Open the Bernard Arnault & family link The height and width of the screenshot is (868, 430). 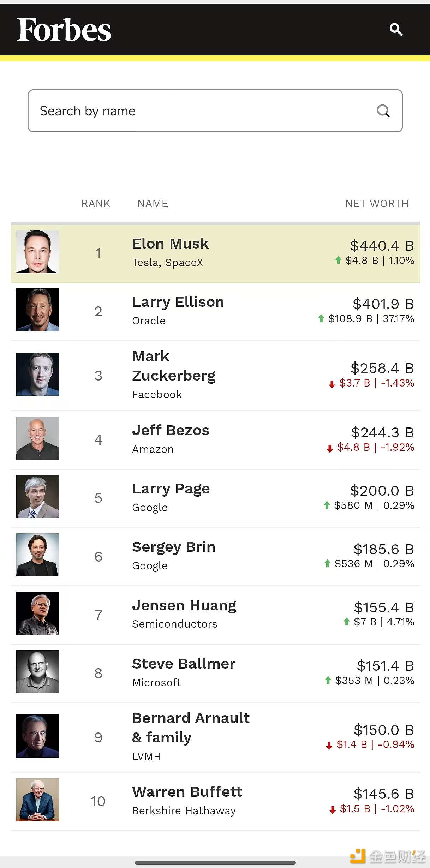point(191,728)
